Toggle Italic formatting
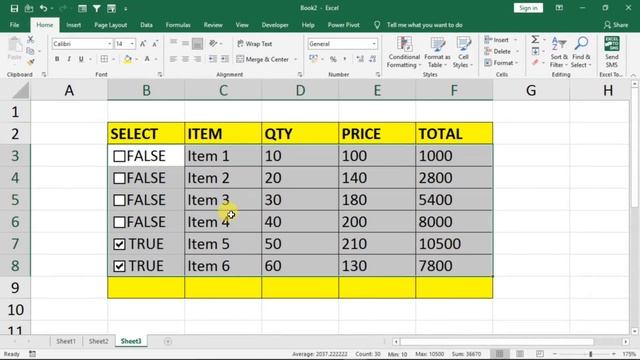Screen dimensions: 640x360 click(69, 59)
